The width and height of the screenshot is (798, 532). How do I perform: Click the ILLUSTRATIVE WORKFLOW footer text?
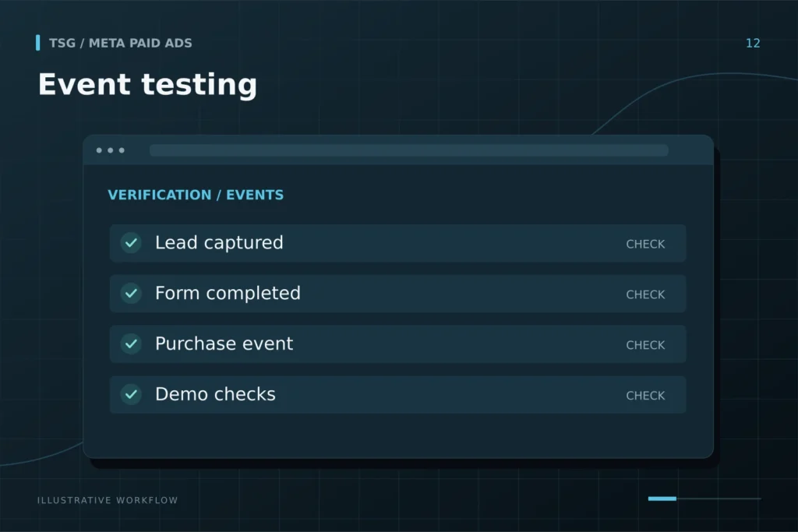pos(108,501)
